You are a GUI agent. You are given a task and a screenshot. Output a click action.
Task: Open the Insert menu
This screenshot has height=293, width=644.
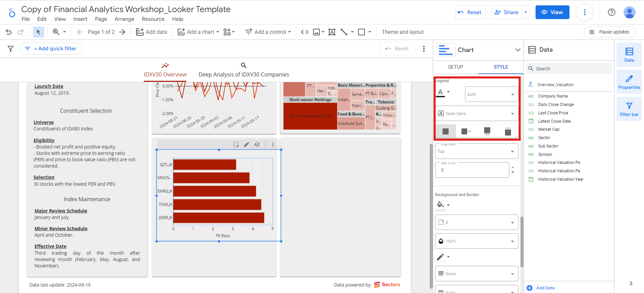pos(80,19)
